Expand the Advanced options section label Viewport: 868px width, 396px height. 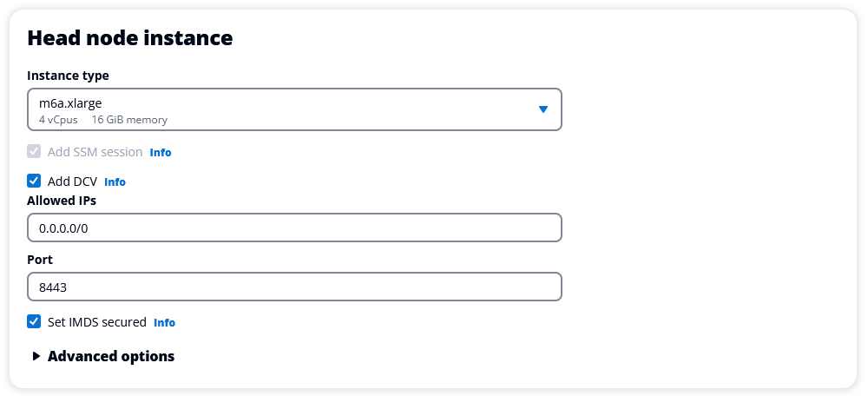click(111, 356)
